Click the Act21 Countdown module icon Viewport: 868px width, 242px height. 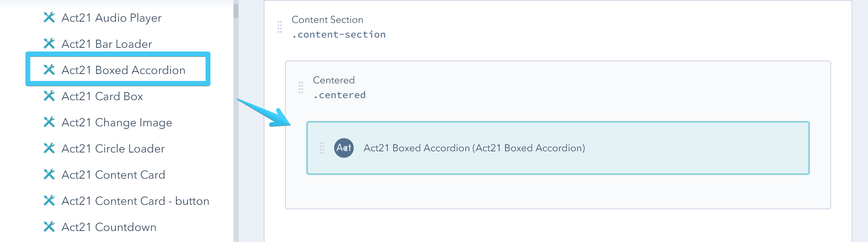coord(50,227)
